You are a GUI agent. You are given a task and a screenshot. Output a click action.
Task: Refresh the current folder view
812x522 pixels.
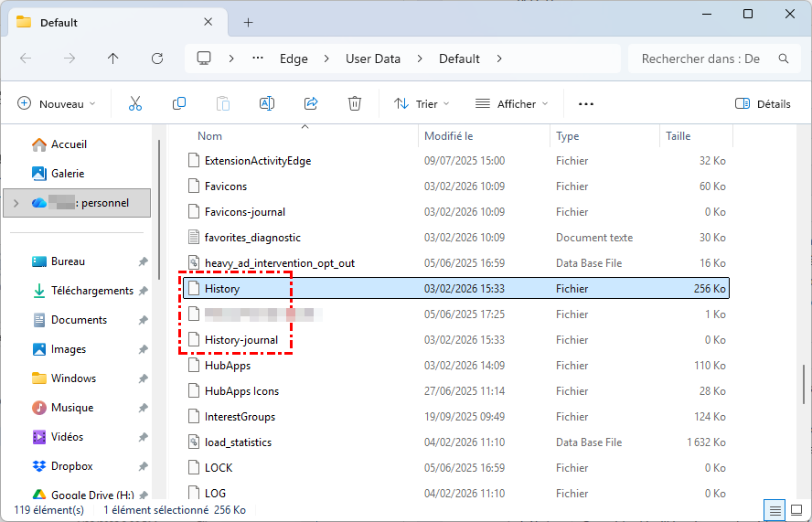(157, 59)
